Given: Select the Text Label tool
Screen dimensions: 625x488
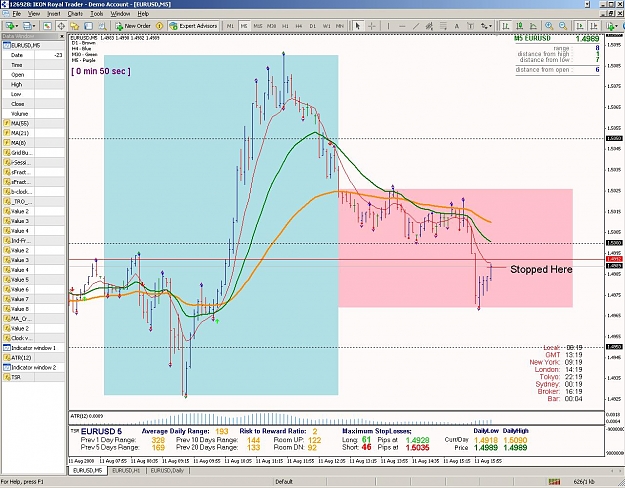Looking at the screenshot, I should pyautogui.click(x=470, y=26).
